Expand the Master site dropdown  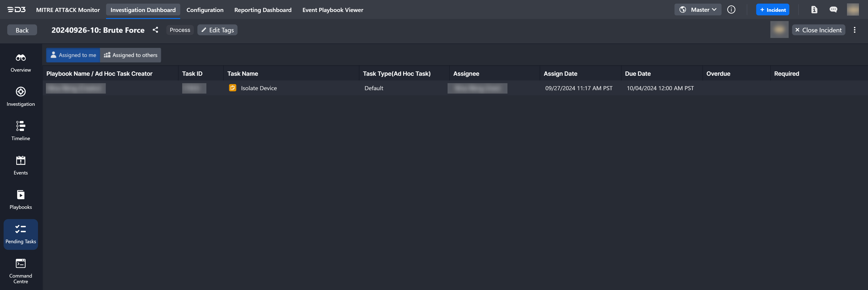tap(698, 10)
